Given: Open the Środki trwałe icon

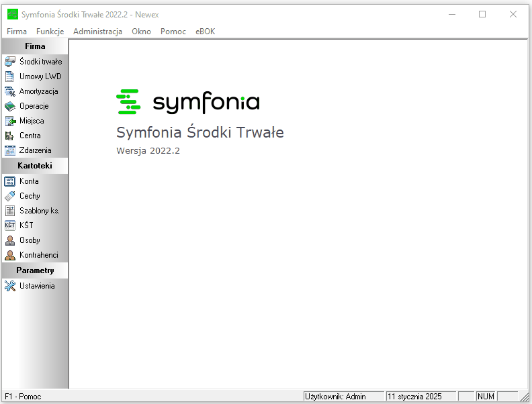Looking at the screenshot, I should 10,62.
